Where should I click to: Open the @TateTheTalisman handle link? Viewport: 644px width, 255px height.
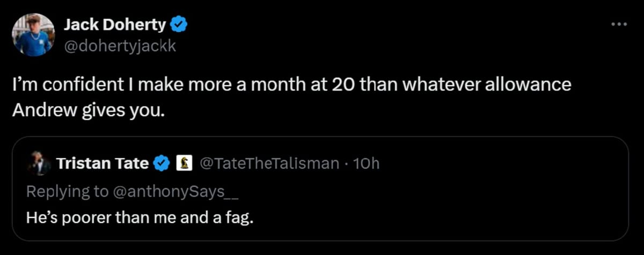pyautogui.click(x=269, y=163)
